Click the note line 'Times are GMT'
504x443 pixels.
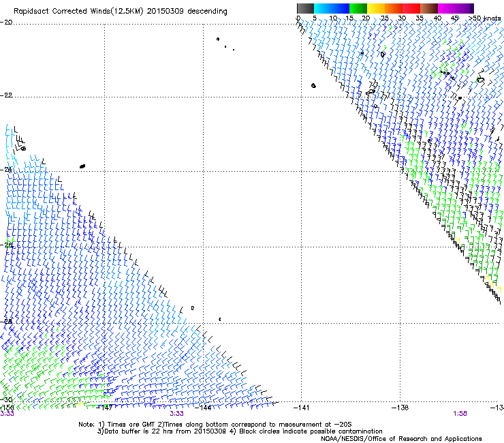[x=130, y=425]
